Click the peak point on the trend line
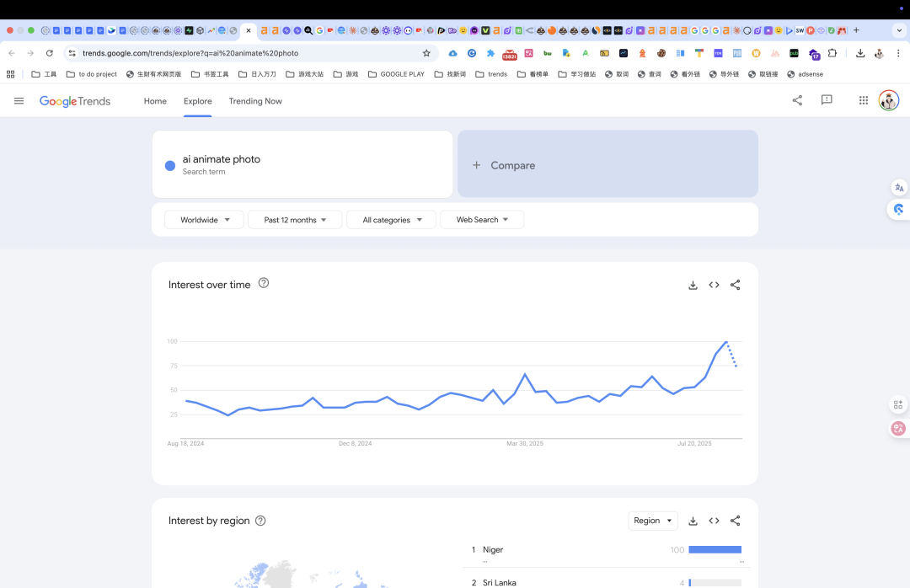The image size is (910, 588). (x=726, y=341)
